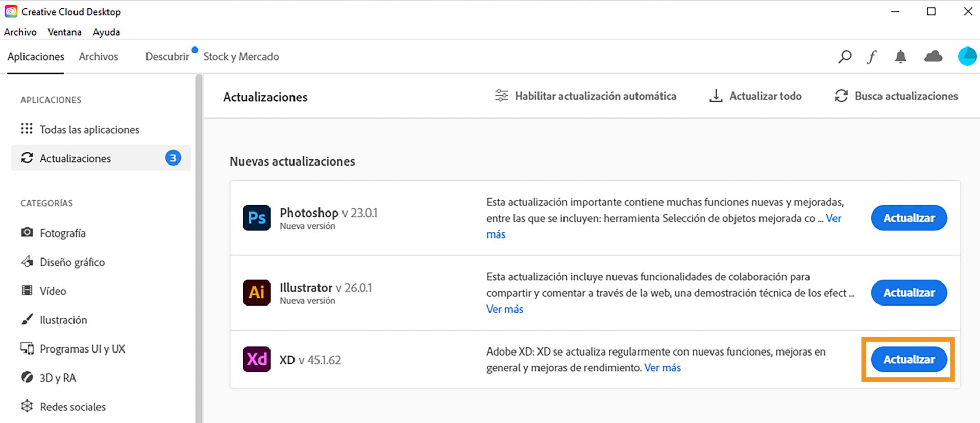Image resolution: width=980 pixels, height=423 pixels.
Task: Open the Archivo menu
Action: [x=20, y=32]
